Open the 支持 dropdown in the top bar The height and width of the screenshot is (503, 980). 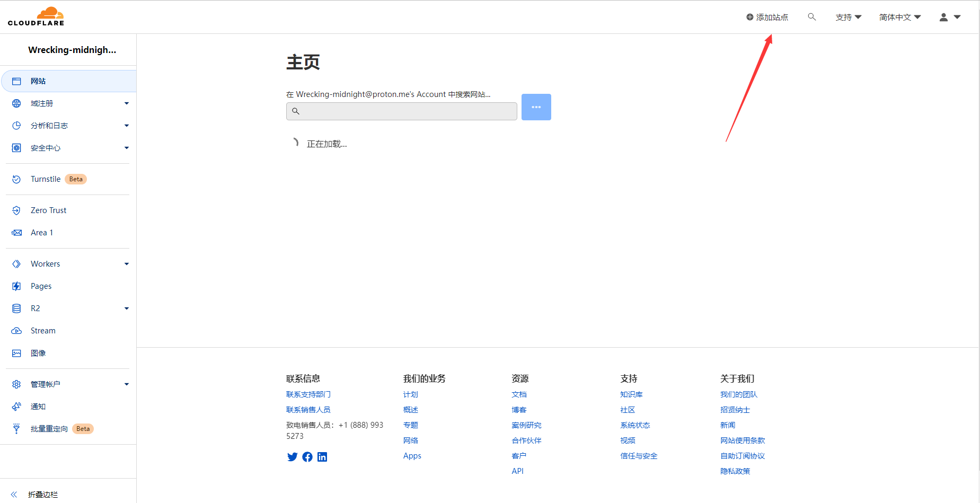click(x=848, y=17)
